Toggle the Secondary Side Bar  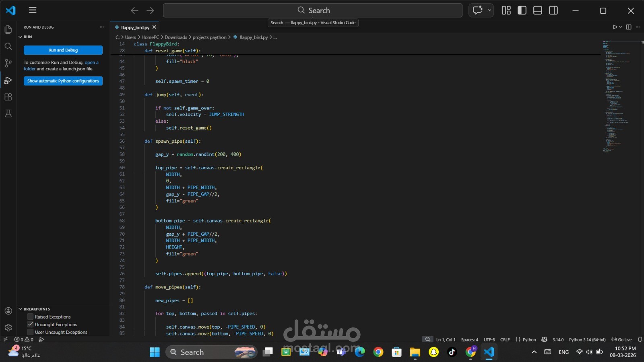[x=553, y=10]
